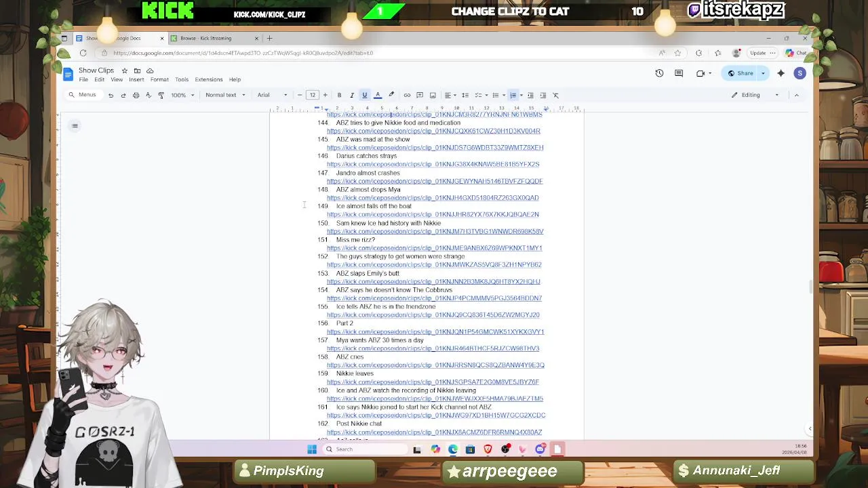Open text alignment options
Screen dimensions: 868x488
point(449,95)
